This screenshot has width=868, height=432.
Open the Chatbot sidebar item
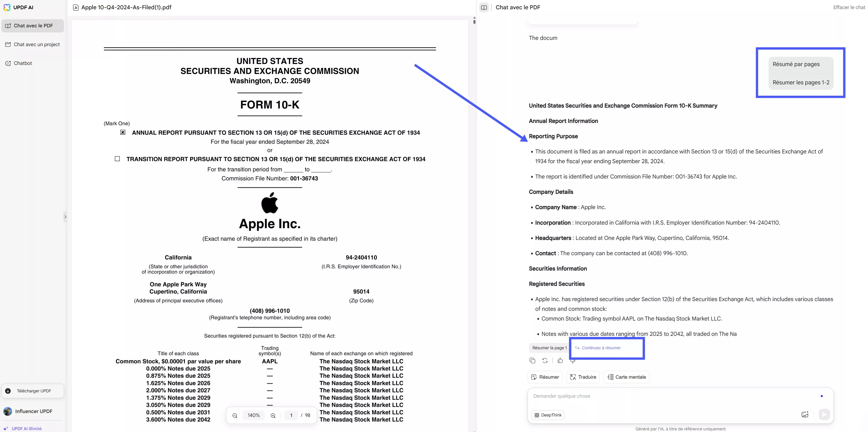[x=33, y=63]
